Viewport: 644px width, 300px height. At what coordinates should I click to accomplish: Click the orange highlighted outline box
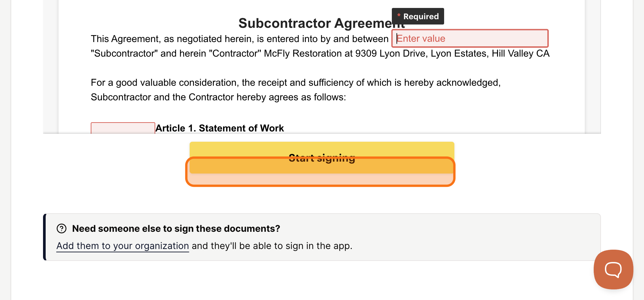click(320, 172)
